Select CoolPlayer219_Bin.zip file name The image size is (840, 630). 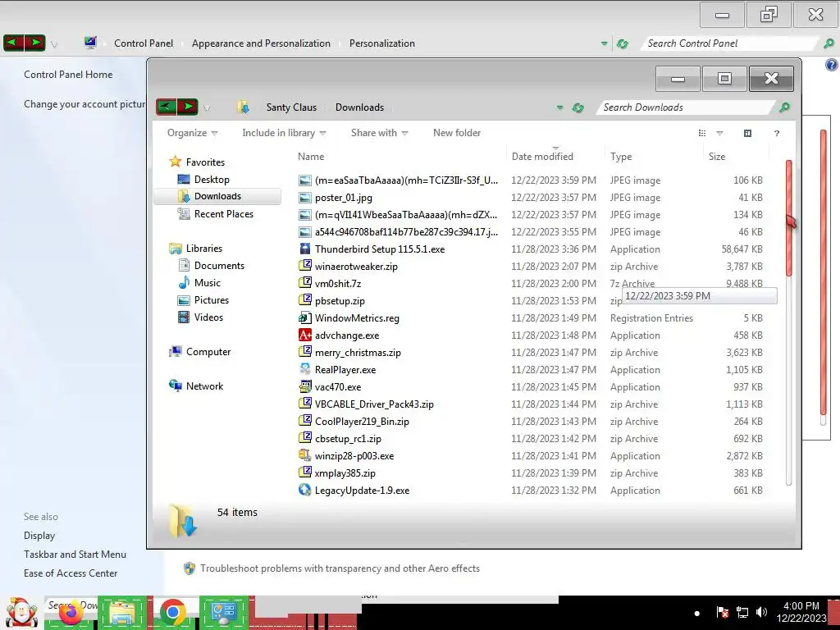point(362,422)
